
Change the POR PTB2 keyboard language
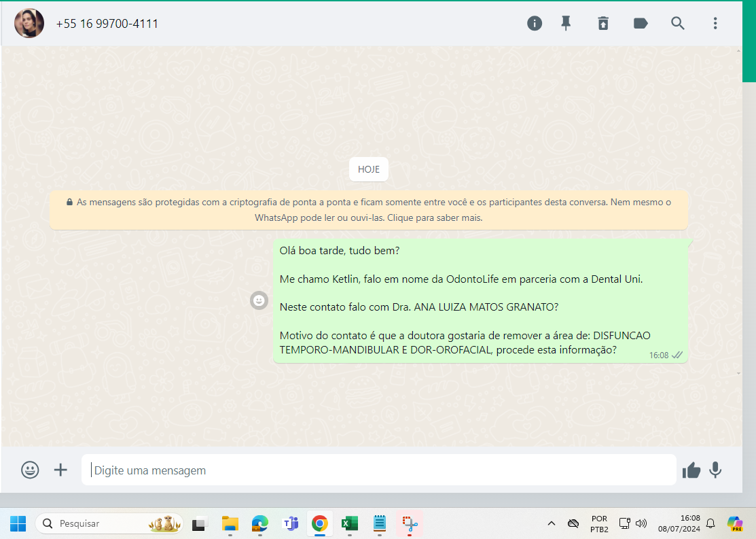pyautogui.click(x=599, y=524)
